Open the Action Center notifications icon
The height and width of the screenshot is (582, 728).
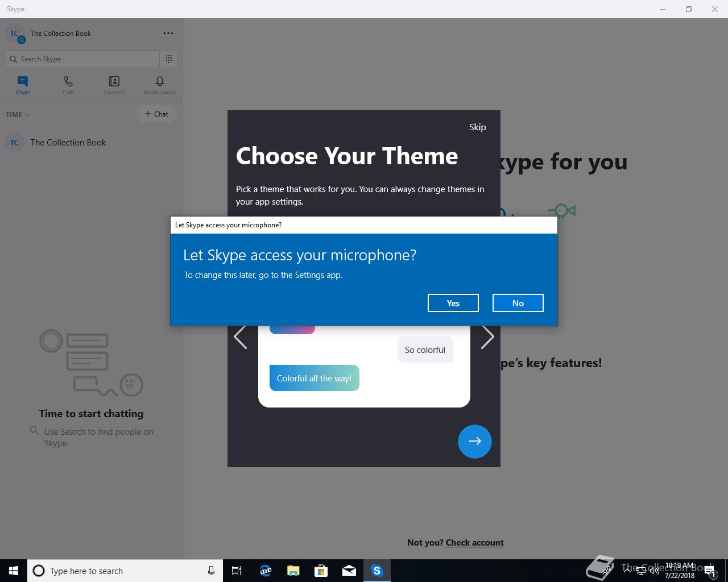tap(710, 571)
